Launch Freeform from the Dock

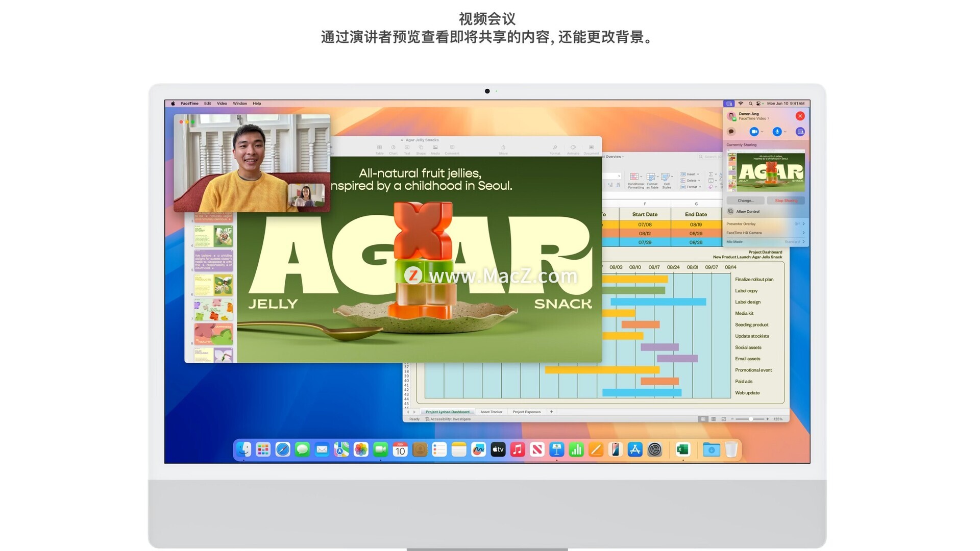(x=478, y=449)
